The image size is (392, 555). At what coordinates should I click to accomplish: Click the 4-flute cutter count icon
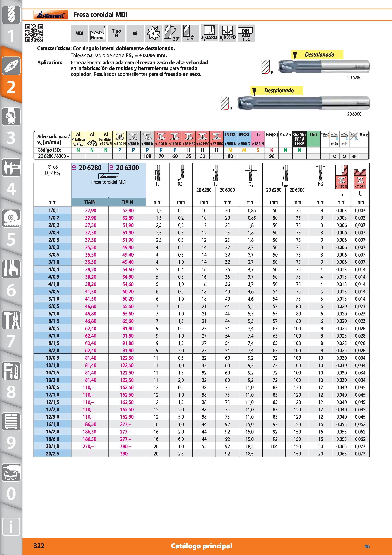point(153,33)
